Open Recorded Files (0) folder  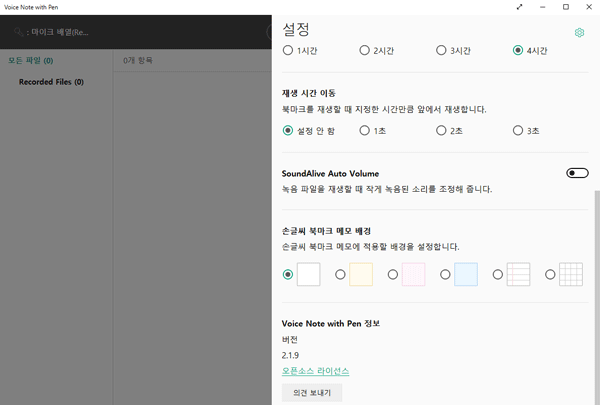coord(51,82)
